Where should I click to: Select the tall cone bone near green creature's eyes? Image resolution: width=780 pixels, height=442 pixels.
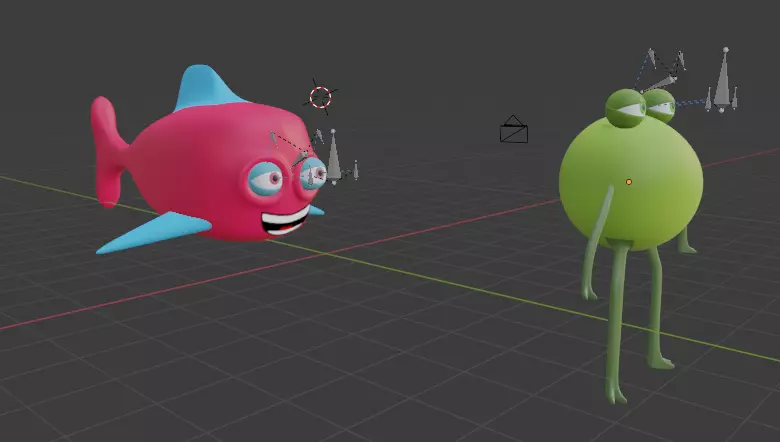[723, 80]
